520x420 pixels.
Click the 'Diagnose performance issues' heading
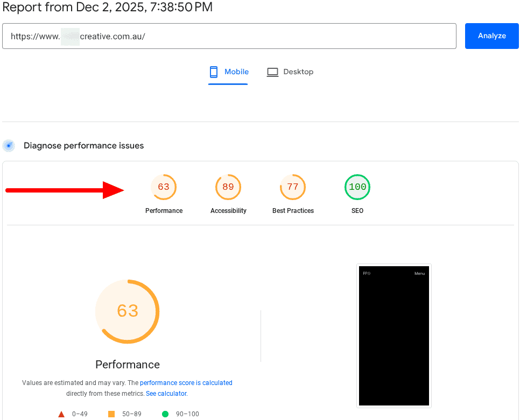pyautogui.click(x=83, y=146)
